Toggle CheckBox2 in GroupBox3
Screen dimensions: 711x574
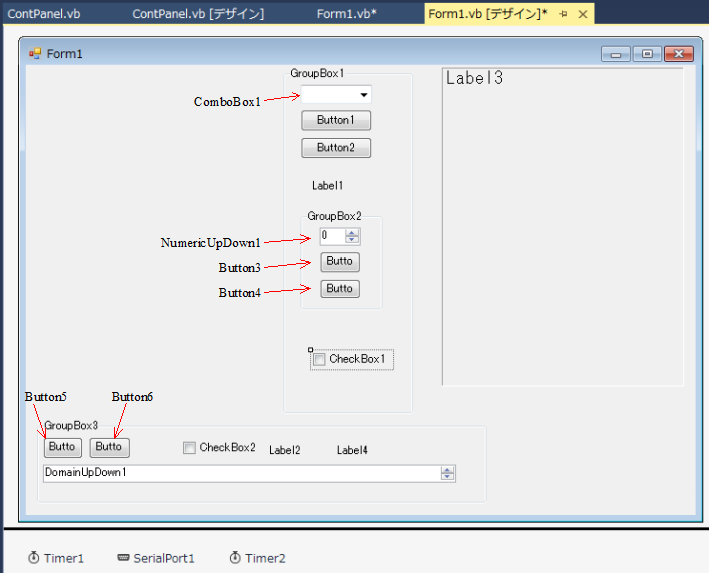[x=190, y=448]
